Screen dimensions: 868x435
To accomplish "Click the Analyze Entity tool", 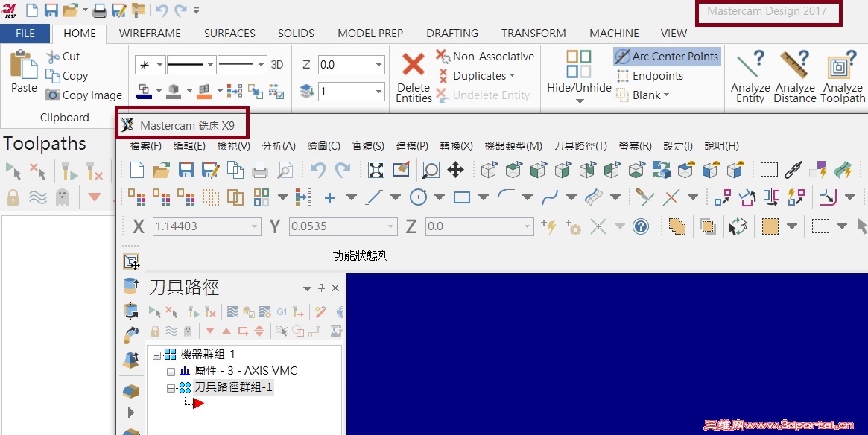I will click(x=750, y=77).
